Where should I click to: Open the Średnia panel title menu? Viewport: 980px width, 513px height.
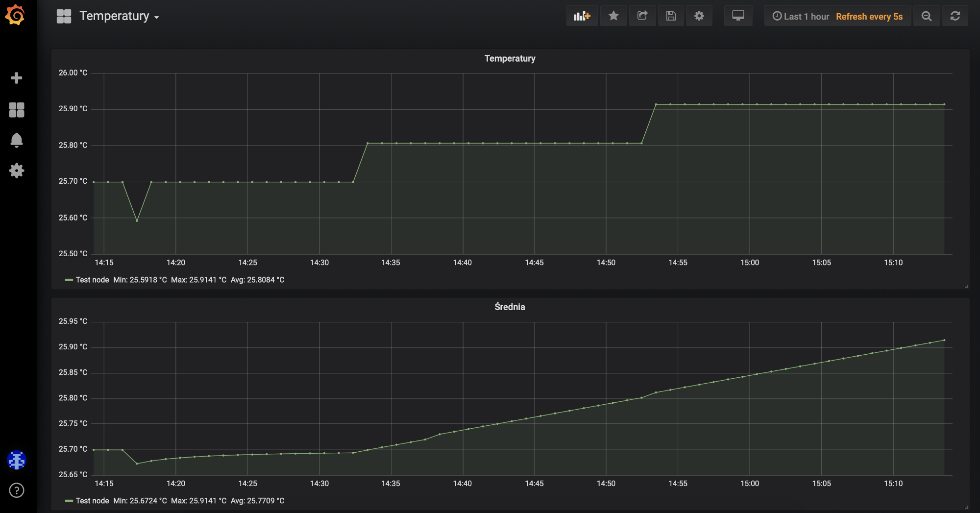coord(510,307)
